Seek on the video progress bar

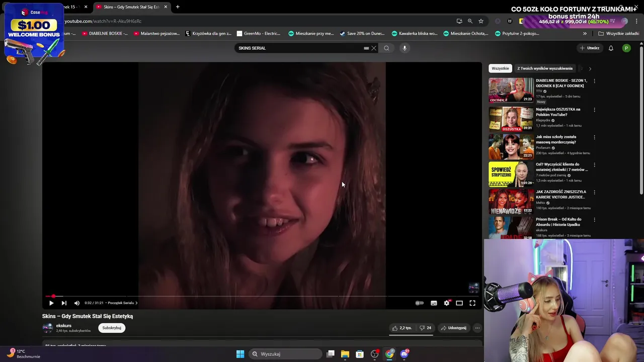point(262,296)
